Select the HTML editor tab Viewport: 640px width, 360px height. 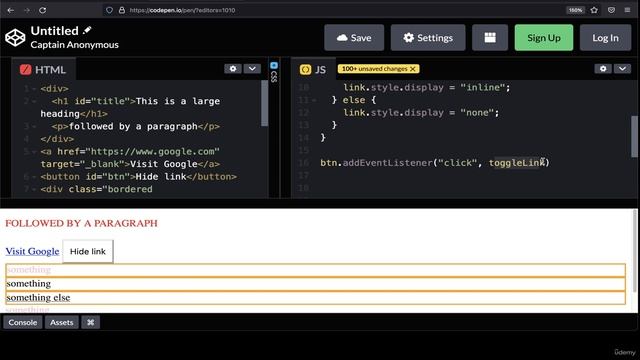(43, 70)
